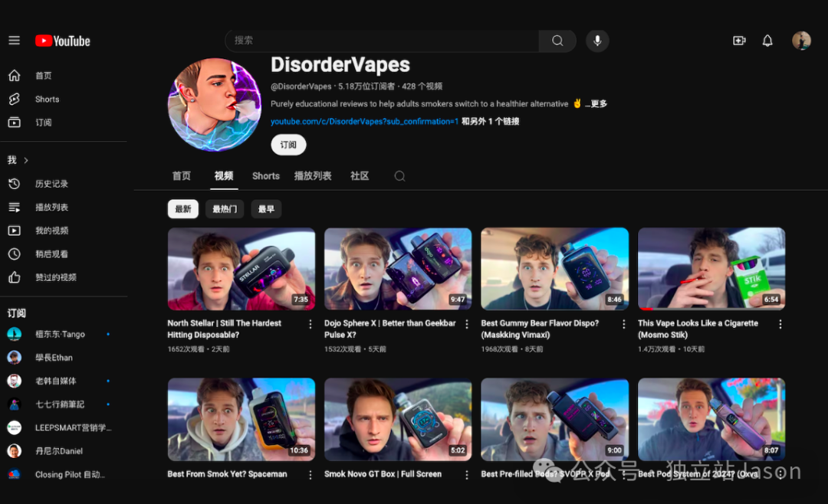The height and width of the screenshot is (504, 828).
Task: Play the Dojo Sphere X thumbnail
Action: [398, 269]
